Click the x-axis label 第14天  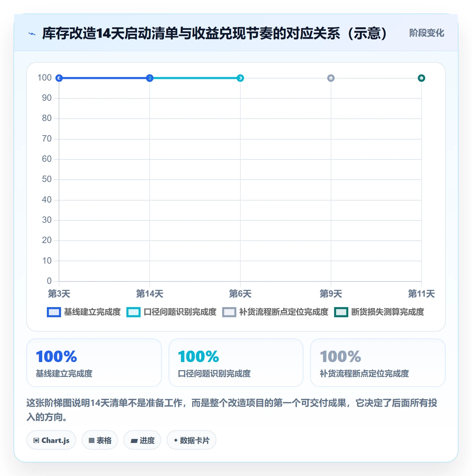point(150,294)
